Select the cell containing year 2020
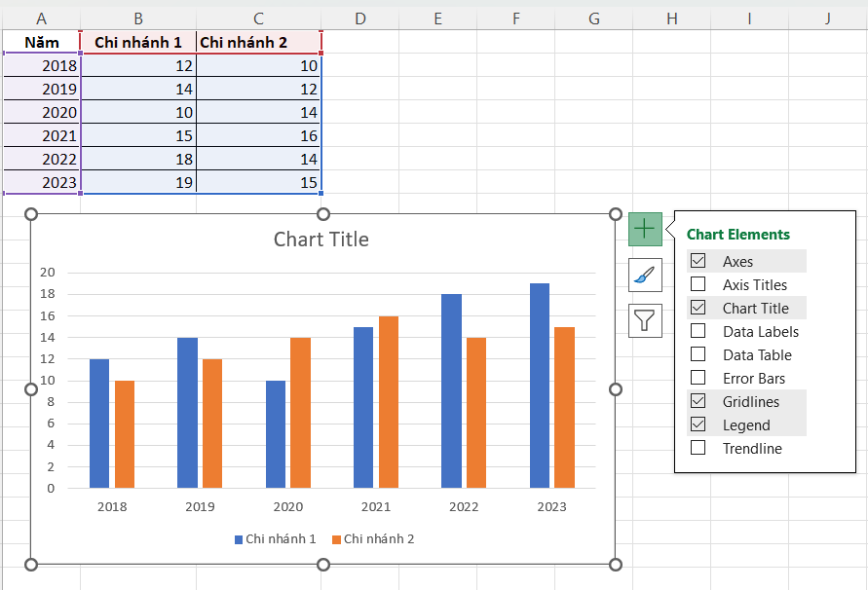The image size is (868, 590). pyautogui.click(x=42, y=112)
